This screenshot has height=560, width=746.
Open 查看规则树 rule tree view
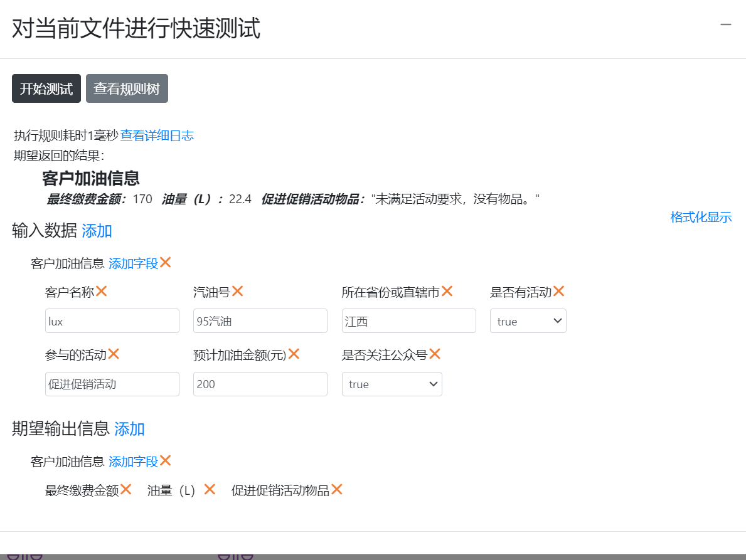tap(127, 88)
